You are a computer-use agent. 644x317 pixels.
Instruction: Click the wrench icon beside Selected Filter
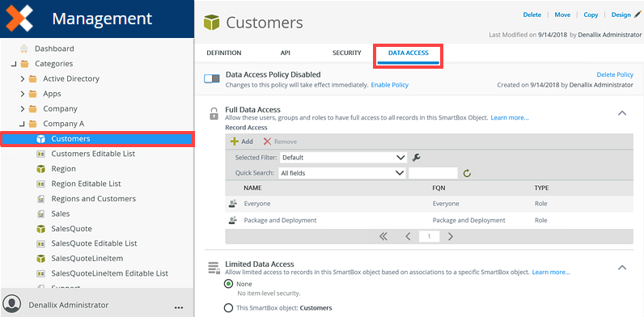(416, 157)
